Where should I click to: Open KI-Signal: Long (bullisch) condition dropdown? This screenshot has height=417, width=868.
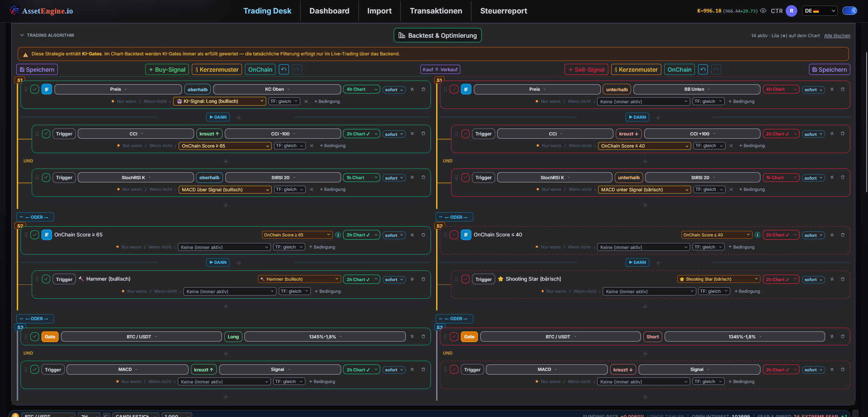(220, 101)
